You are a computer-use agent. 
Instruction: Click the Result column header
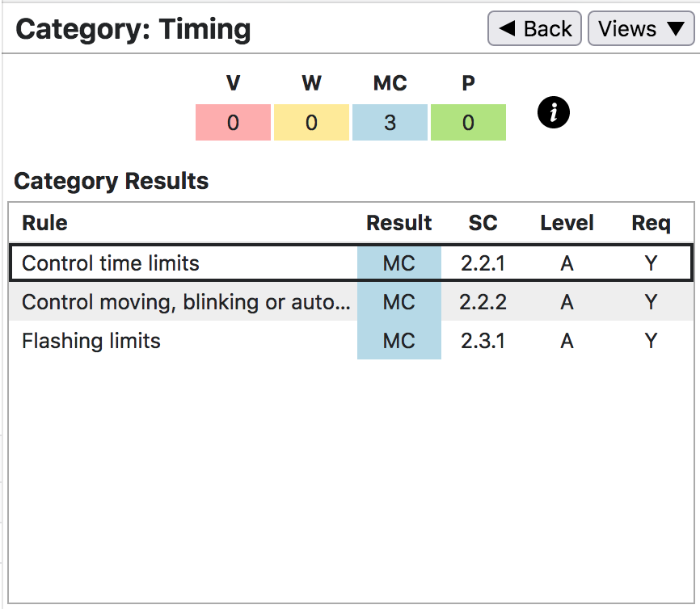(399, 224)
